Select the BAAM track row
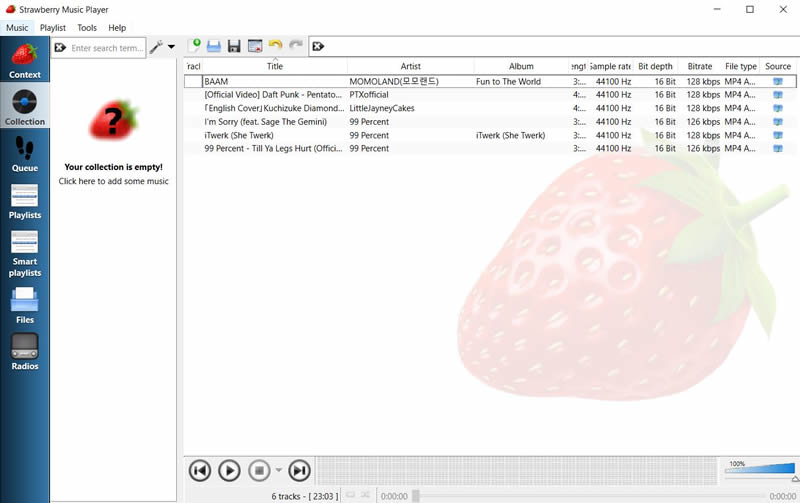The height and width of the screenshot is (503, 800). point(490,81)
